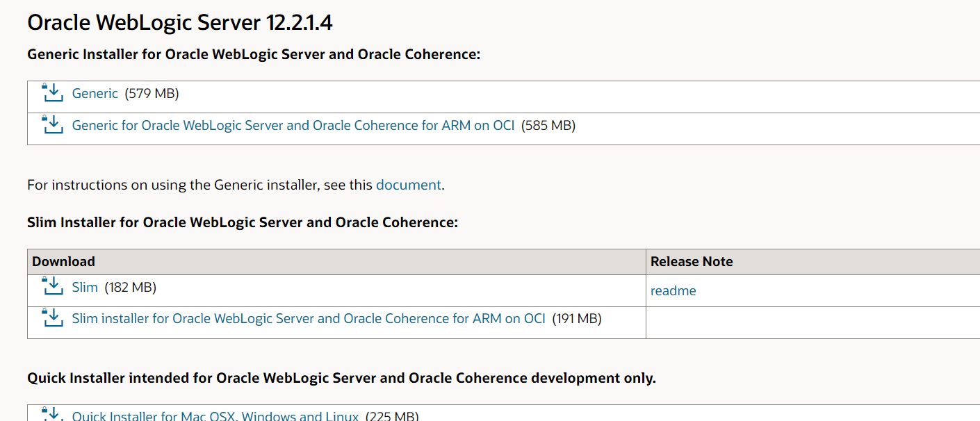Click the Slim Installer section heading text
980x421 pixels.
click(x=243, y=222)
